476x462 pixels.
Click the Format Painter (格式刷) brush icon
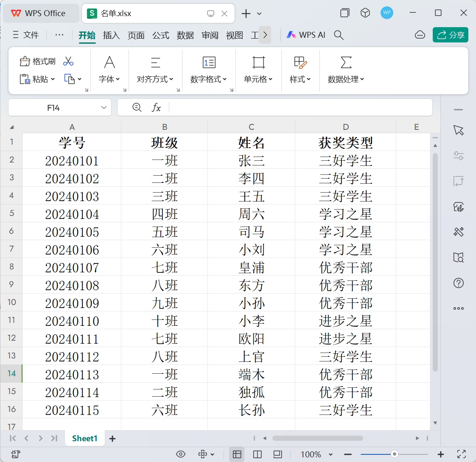(25, 62)
